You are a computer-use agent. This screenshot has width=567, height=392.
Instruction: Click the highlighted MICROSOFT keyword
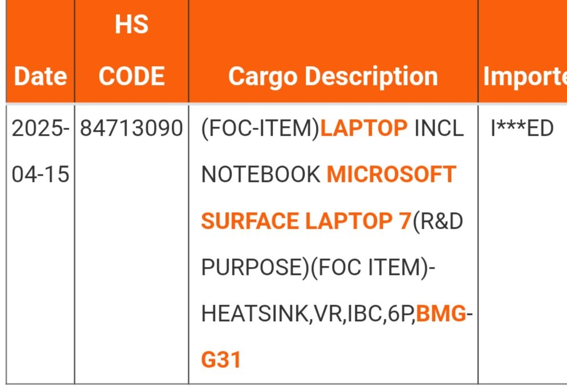point(391,175)
